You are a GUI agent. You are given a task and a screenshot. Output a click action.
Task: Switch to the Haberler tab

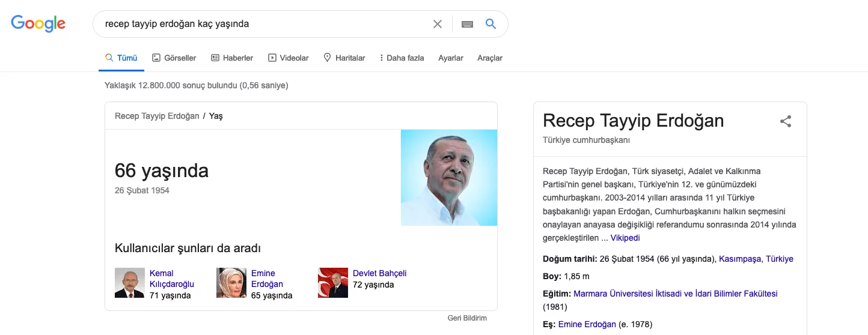(232, 58)
